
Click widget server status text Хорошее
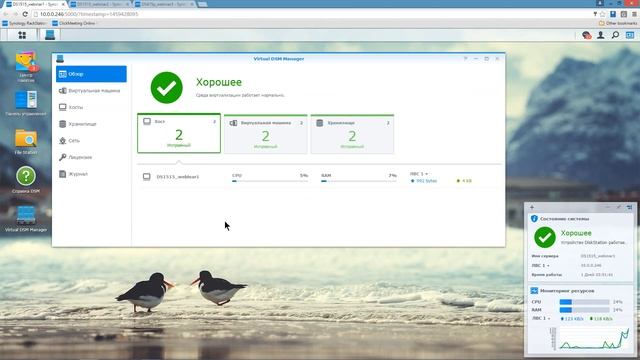pyautogui.click(x=576, y=233)
